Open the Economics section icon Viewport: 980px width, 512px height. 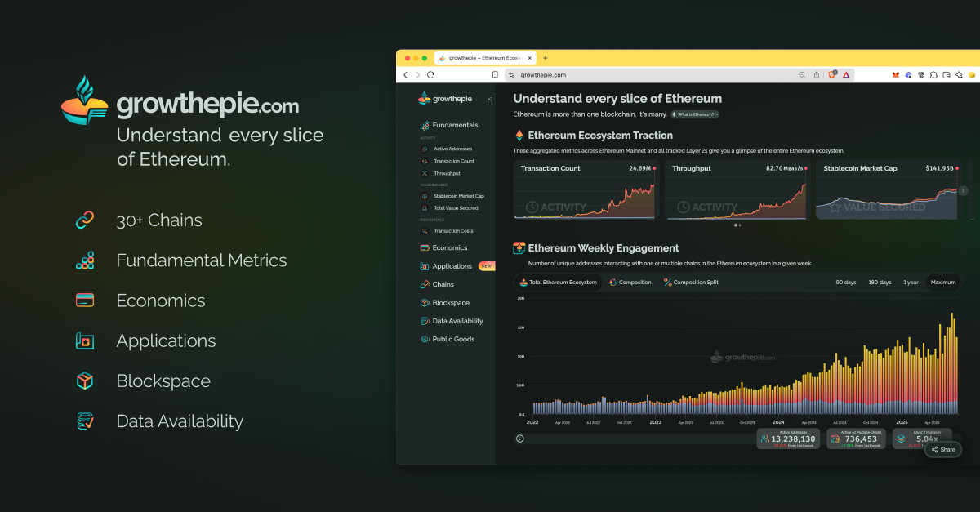(424, 247)
